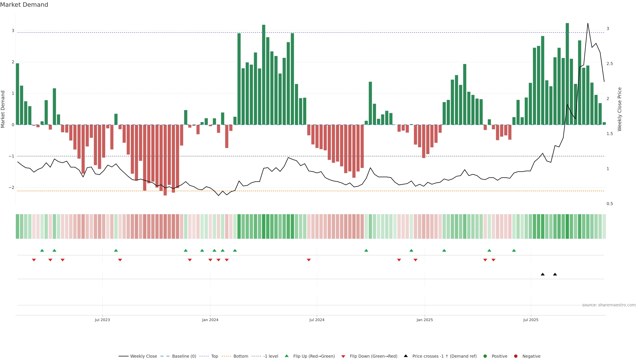Image resolution: width=644 pixels, height=362 pixels.
Task: Click the Jan 2025 axis label
Action: pyautogui.click(x=424, y=320)
